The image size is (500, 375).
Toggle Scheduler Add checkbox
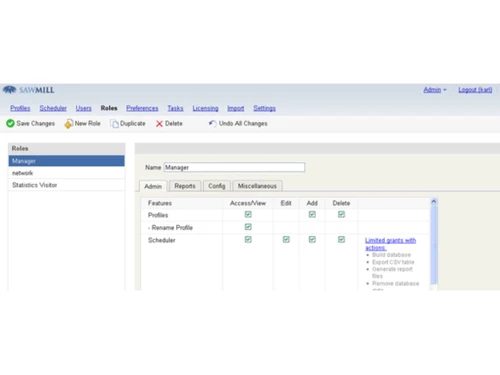coord(312,239)
